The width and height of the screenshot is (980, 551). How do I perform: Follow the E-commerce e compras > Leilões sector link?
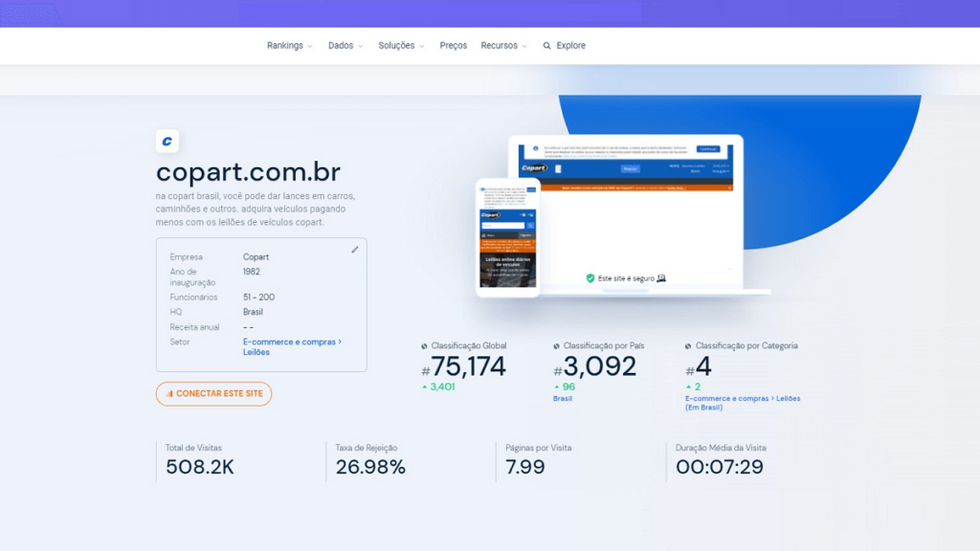(x=291, y=346)
